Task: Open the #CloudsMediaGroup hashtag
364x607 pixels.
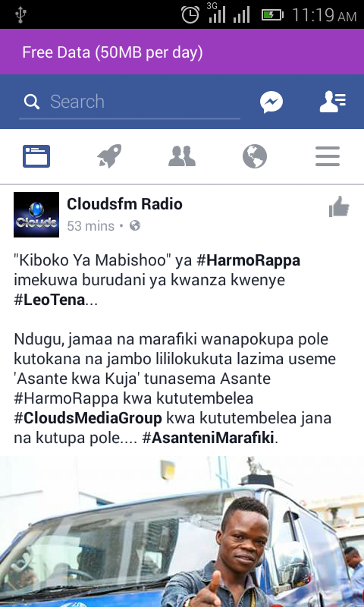Action: [88, 419]
